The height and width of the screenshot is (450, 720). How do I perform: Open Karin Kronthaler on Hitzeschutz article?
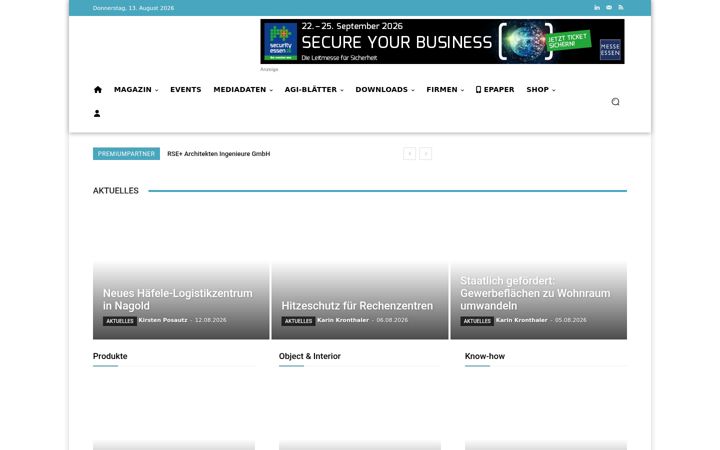343,320
